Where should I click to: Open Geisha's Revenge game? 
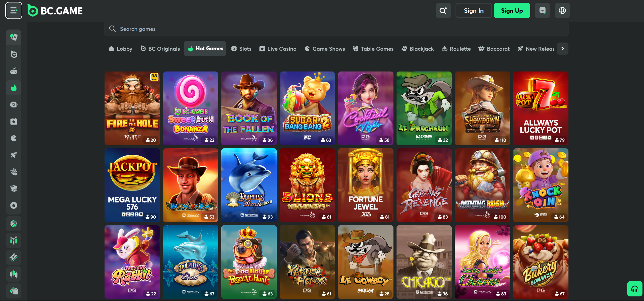(x=424, y=185)
